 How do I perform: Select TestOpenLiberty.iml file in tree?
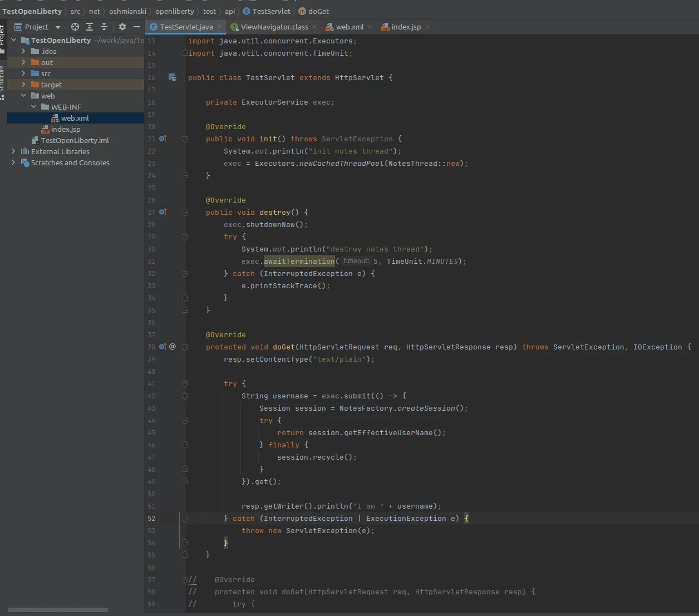(75, 140)
